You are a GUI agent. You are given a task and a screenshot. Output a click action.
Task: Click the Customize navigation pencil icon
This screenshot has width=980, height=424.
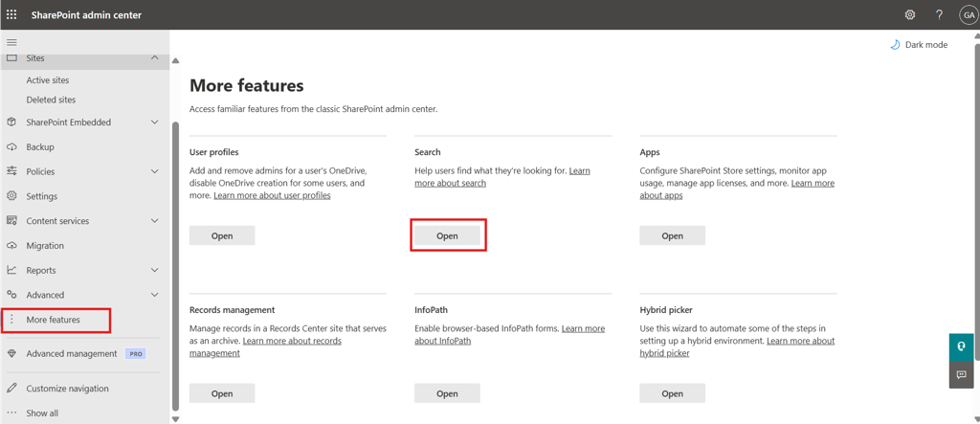click(11, 389)
